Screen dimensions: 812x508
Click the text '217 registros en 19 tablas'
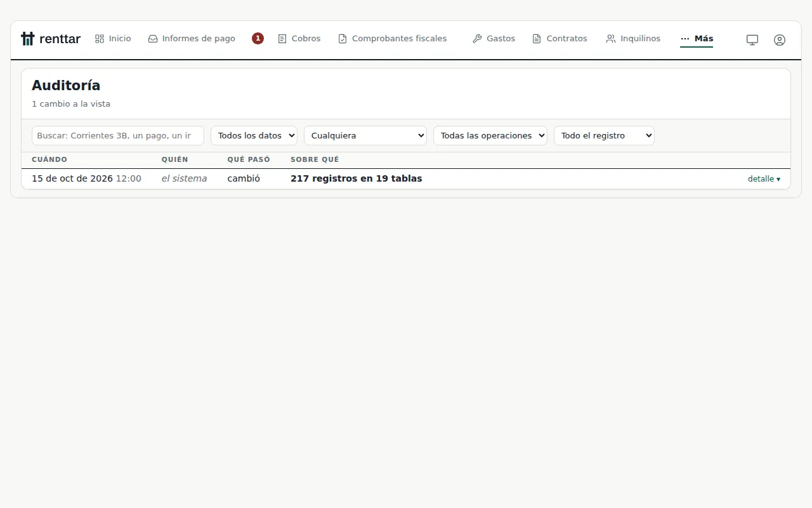pos(357,178)
